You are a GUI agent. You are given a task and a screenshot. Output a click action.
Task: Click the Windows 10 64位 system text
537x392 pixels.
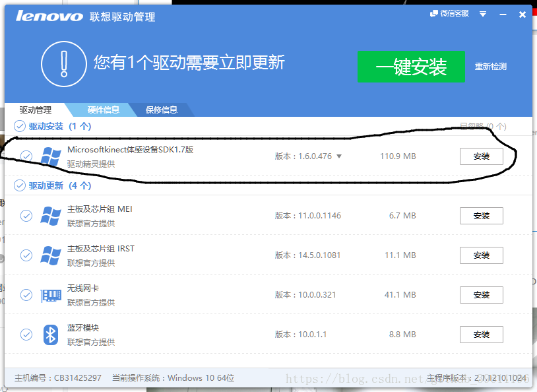point(201,378)
